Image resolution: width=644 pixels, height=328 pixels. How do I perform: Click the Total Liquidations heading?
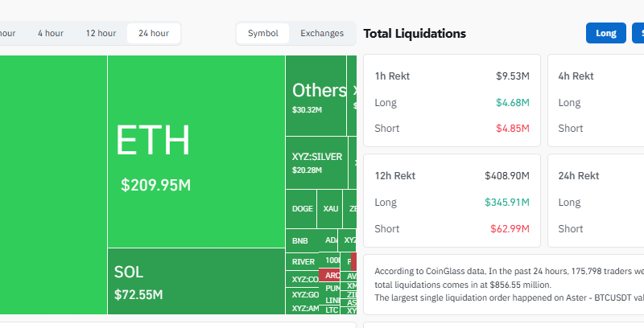point(415,34)
